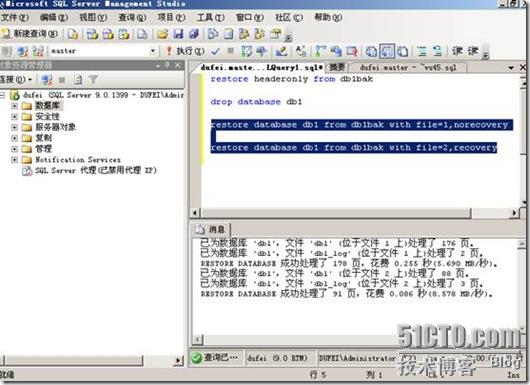Click the 'drop database db1' line
The width and height of the screenshot is (530, 385).
click(256, 102)
